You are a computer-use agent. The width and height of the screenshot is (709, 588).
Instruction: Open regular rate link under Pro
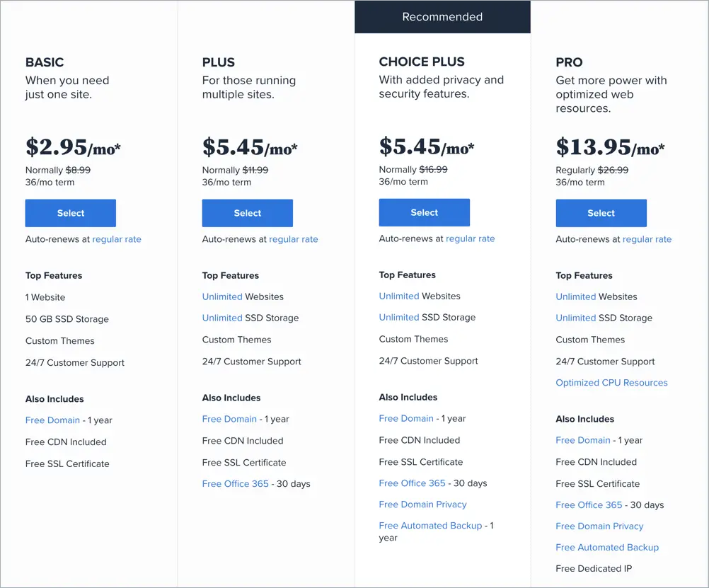pyautogui.click(x=647, y=239)
